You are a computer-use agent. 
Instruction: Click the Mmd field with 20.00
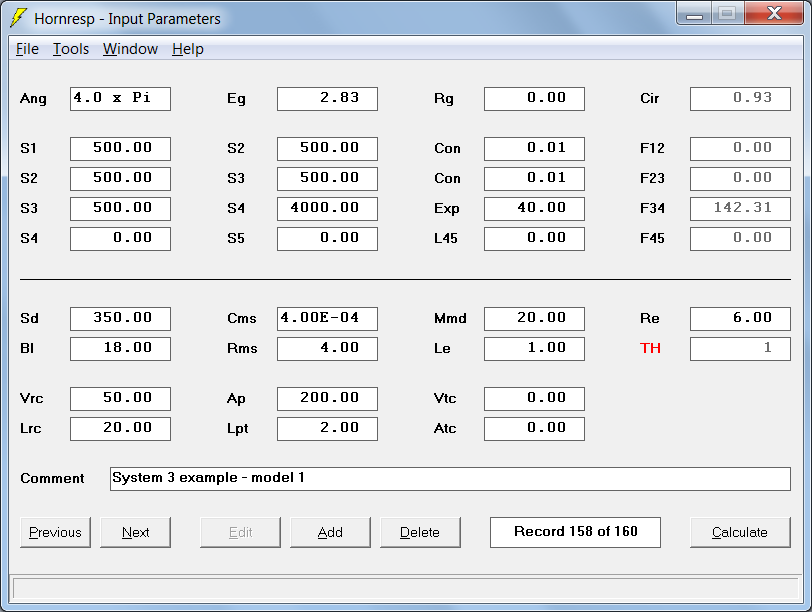(x=534, y=318)
